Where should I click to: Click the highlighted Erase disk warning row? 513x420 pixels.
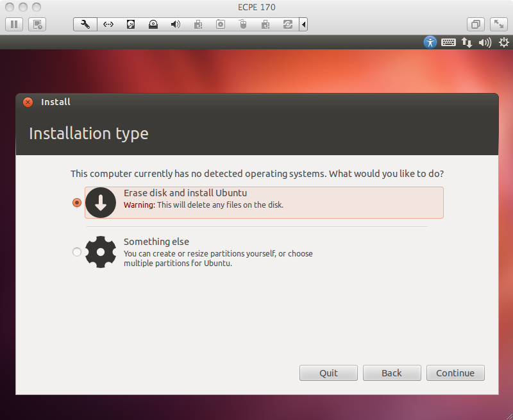(264, 203)
